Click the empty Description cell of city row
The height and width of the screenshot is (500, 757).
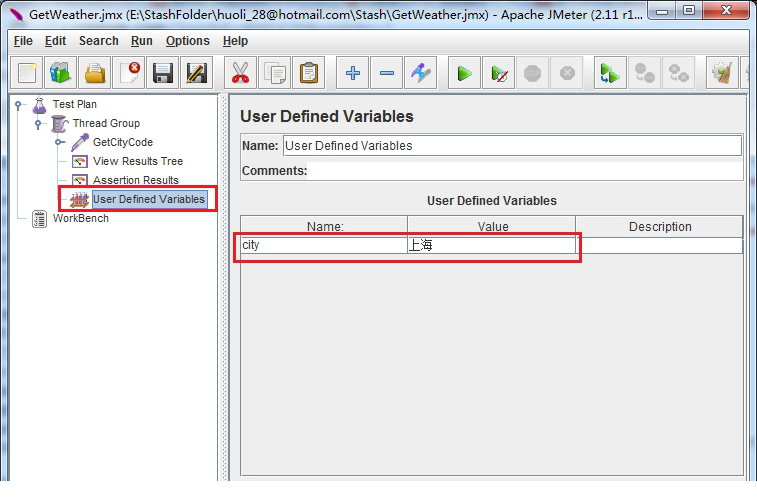[x=659, y=245]
